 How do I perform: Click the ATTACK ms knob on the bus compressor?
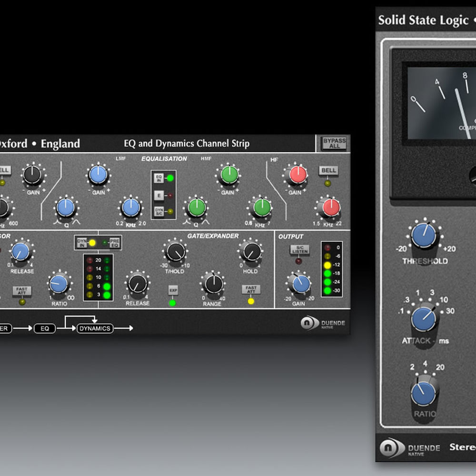click(x=424, y=318)
